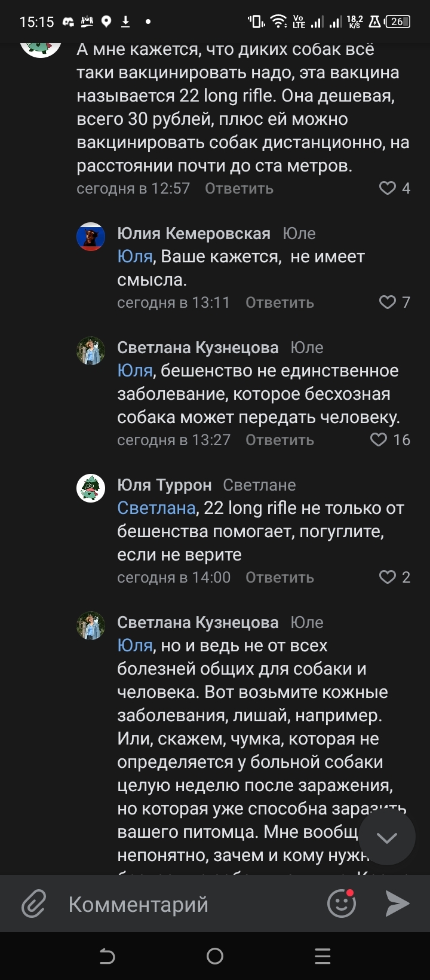Reply to Светлана Кузнецова's 13:27 comment
The width and height of the screenshot is (430, 980).
279,440
